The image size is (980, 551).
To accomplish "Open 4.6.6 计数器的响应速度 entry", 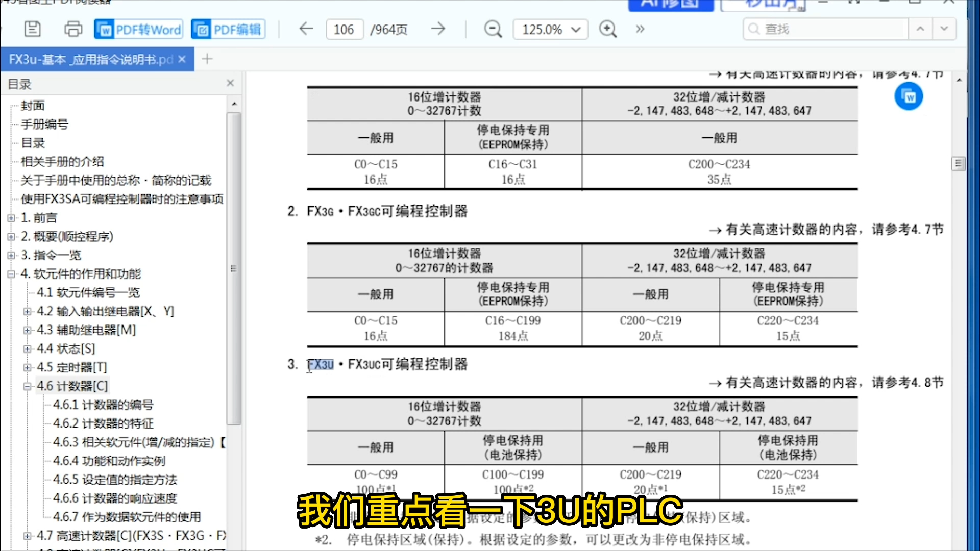I will tap(115, 498).
